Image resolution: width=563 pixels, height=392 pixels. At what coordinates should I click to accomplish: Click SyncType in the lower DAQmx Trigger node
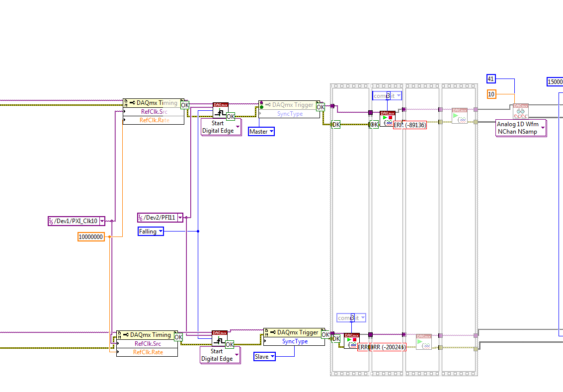(294, 341)
